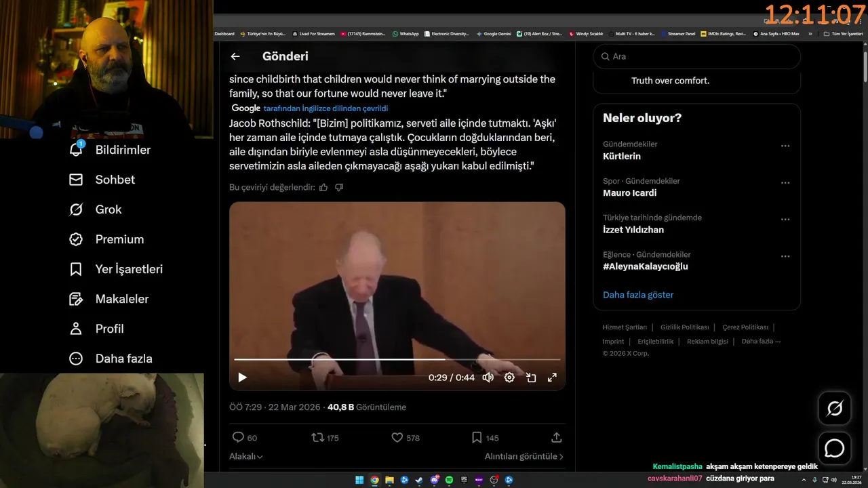Open File Explorer from taskbar
868x488 pixels.
click(x=389, y=480)
